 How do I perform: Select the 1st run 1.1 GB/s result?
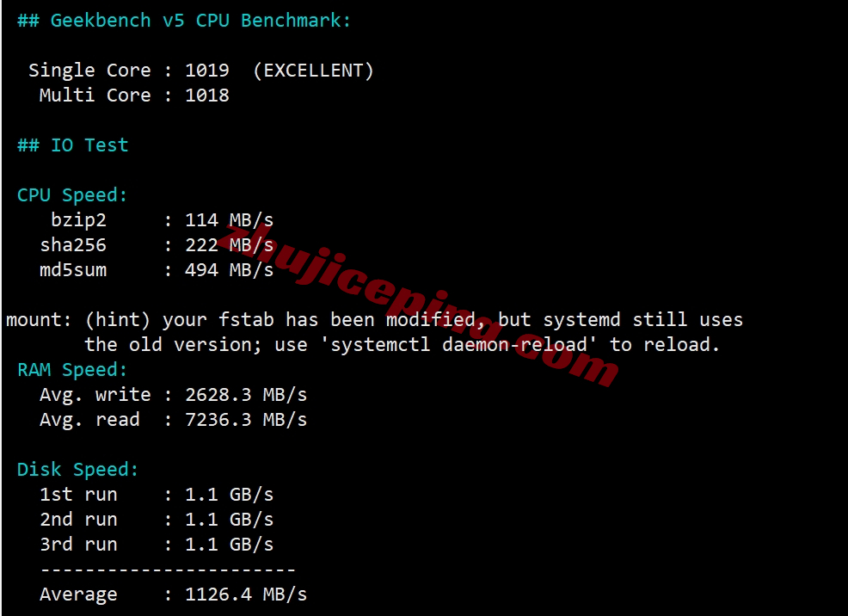pos(157,495)
